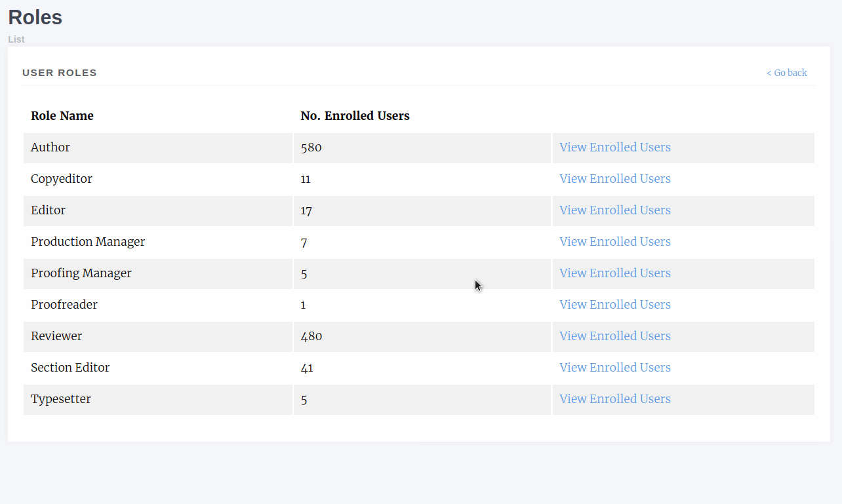Click View Enrolled Users in Editor row
The height and width of the screenshot is (504, 842).
614,210
